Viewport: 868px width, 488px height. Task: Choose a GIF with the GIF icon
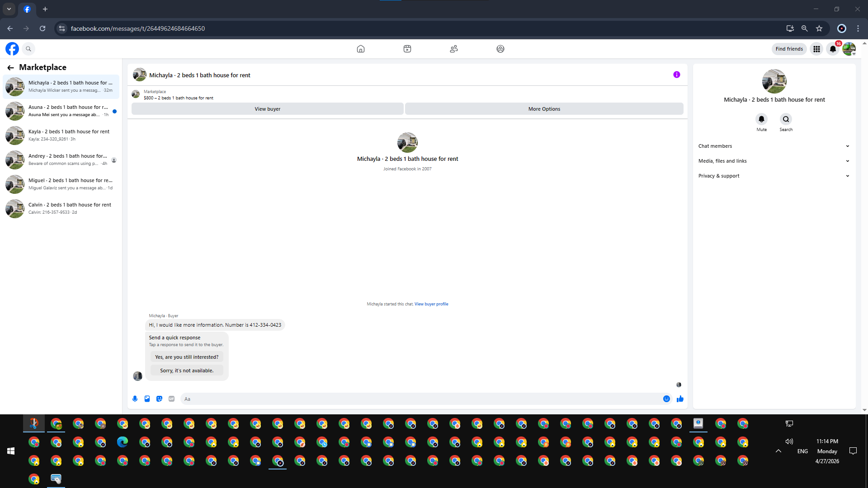pyautogui.click(x=171, y=399)
